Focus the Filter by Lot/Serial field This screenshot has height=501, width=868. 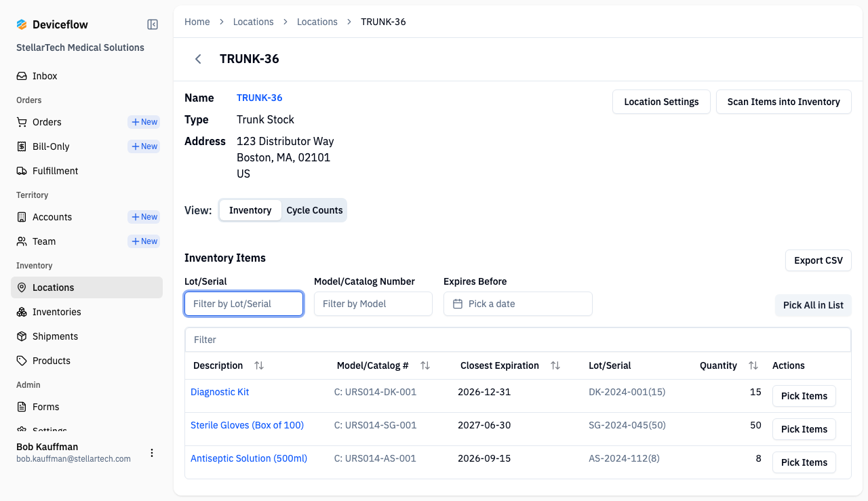244,304
